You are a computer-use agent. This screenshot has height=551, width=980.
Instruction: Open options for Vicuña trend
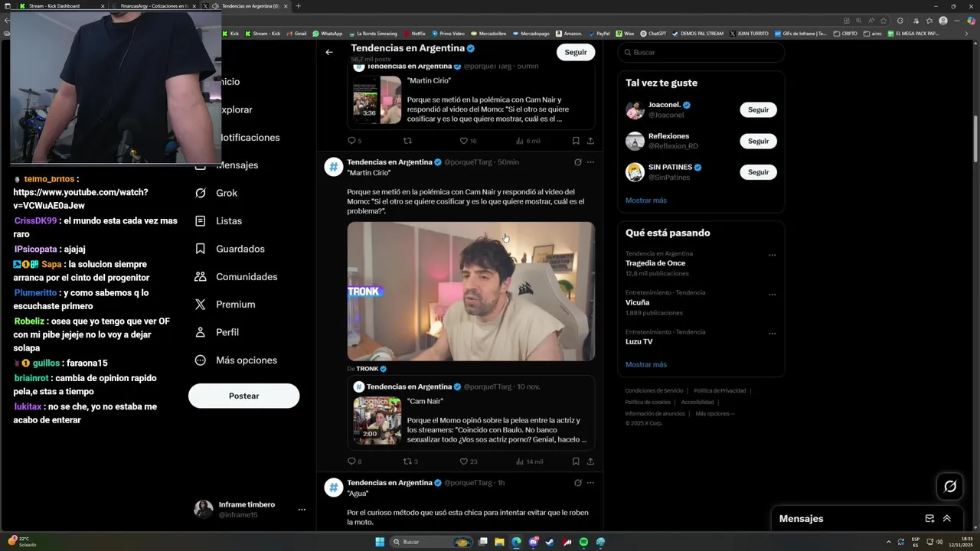point(772,295)
